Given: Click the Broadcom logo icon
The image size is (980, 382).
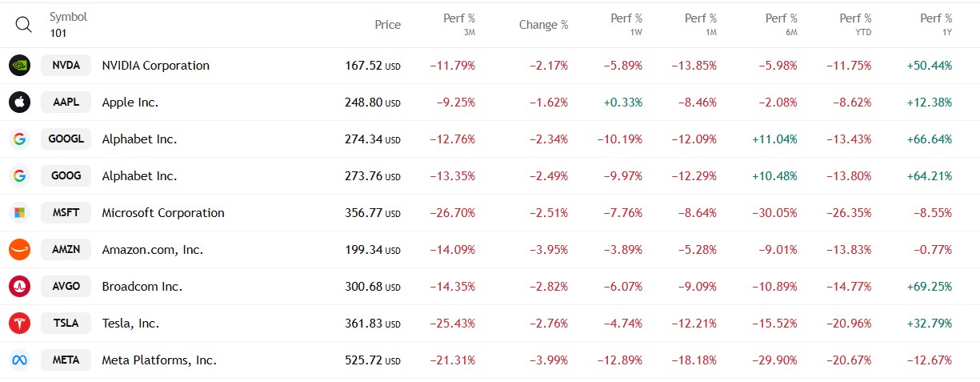Looking at the screenshot, I should [19, 287].
